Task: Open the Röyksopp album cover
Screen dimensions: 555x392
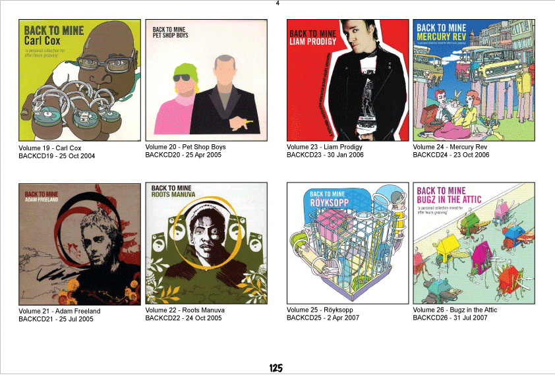Action: coord(347,243)
